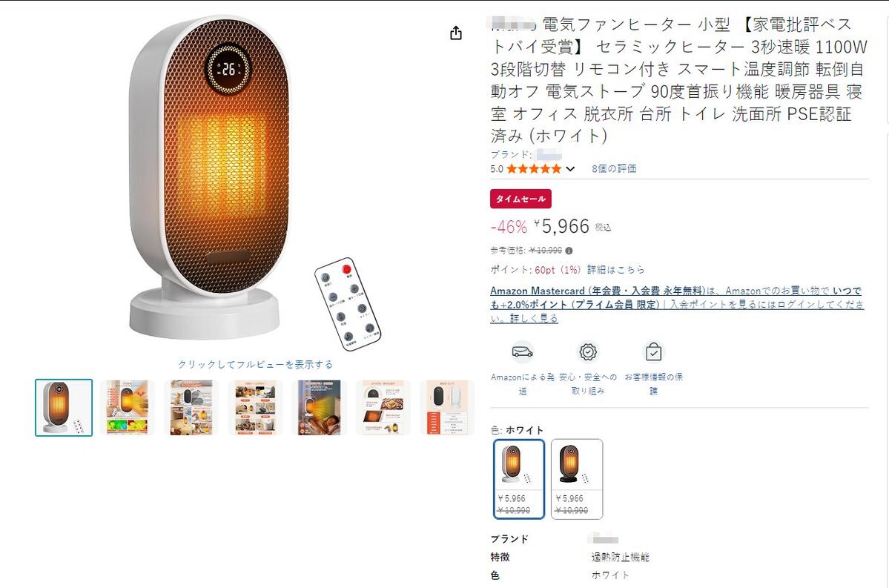Click the 詳細はこちら points link
The image size is (889, 588).
(615, 270)
